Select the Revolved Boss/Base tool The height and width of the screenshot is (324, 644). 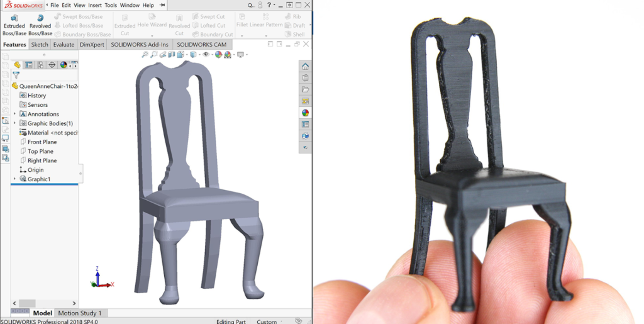[40, 25]
